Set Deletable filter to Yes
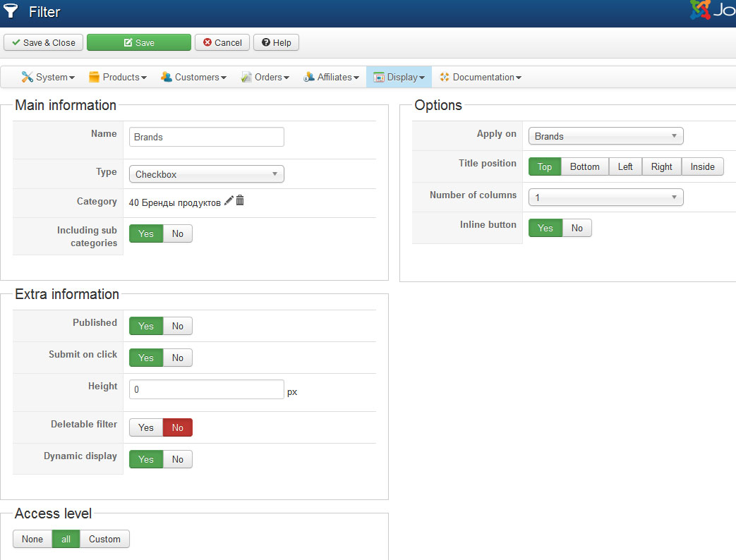736x560 pixels. (146, 427)
